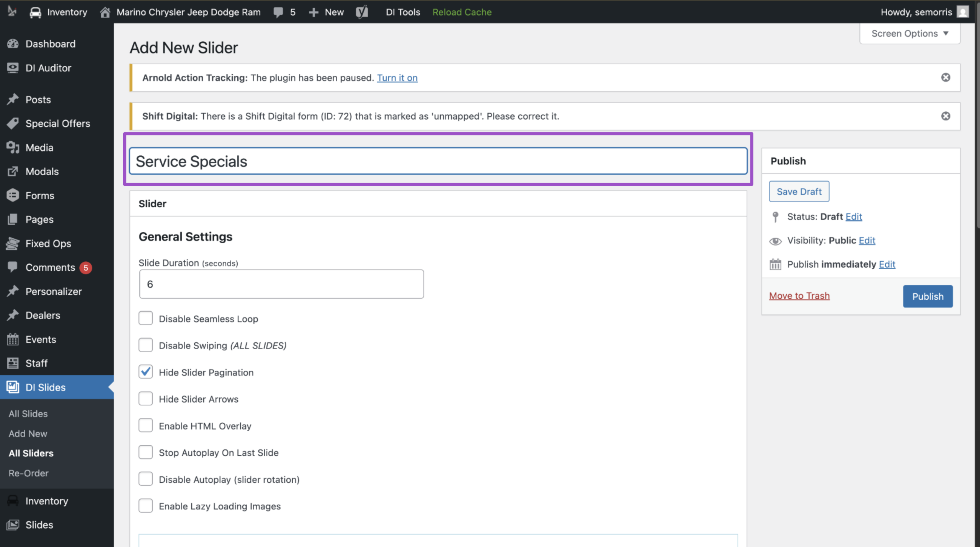Open the DI Tools menu

click(x=403, y=12)
